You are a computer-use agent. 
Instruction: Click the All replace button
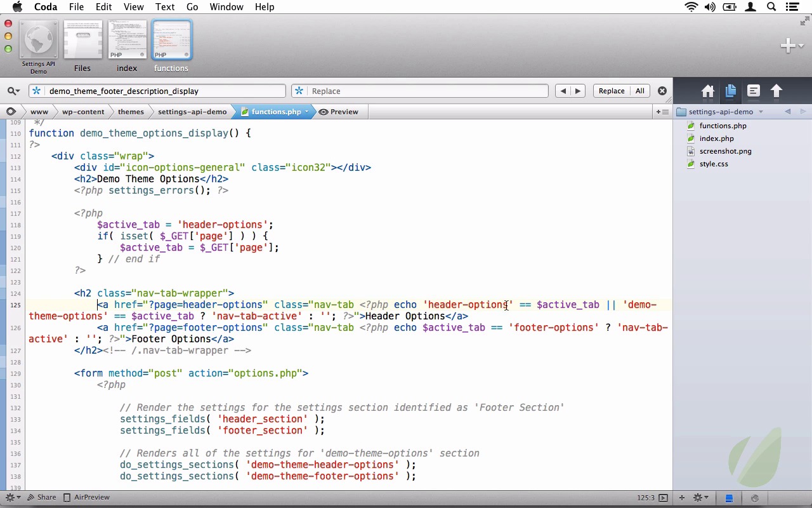coord(639,91)
